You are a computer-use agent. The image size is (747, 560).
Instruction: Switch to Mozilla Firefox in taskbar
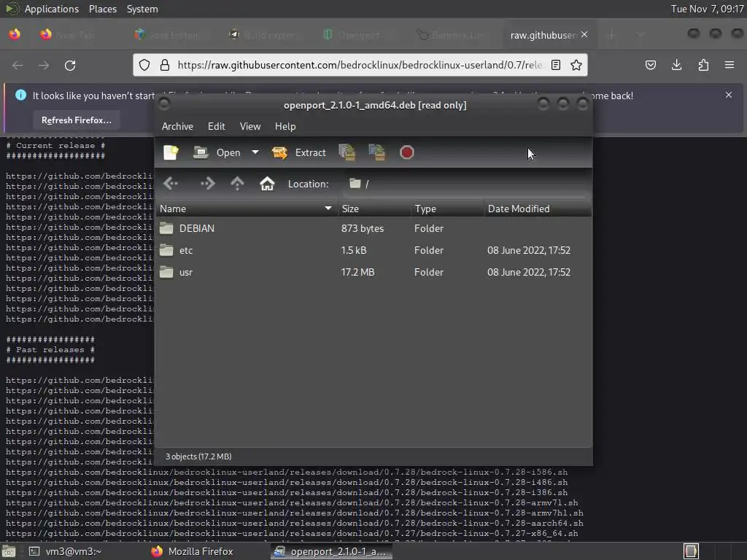(193, 551)
